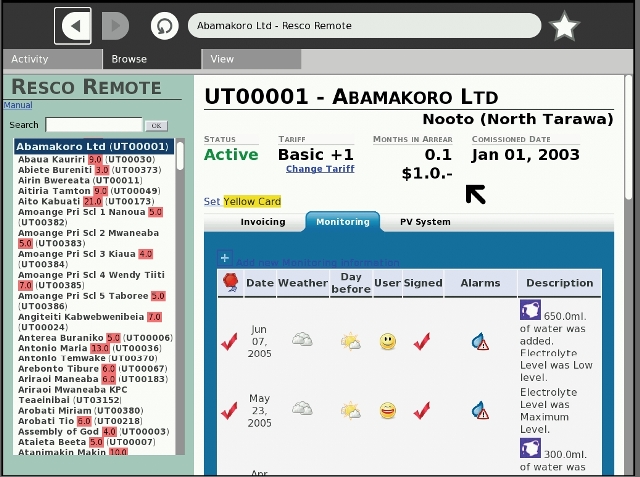Click the plus icon to add monitoring information
640x477 pixels.
click(225, 258)
